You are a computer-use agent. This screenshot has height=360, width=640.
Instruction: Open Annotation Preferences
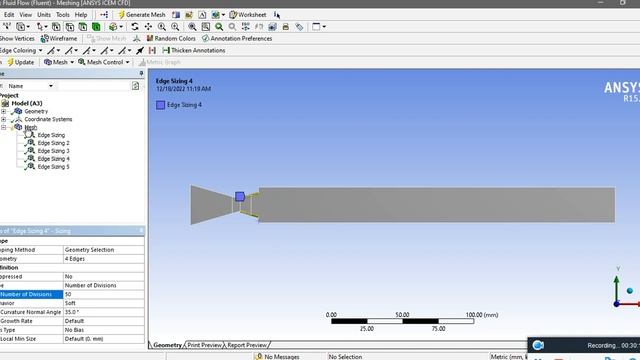237,38
